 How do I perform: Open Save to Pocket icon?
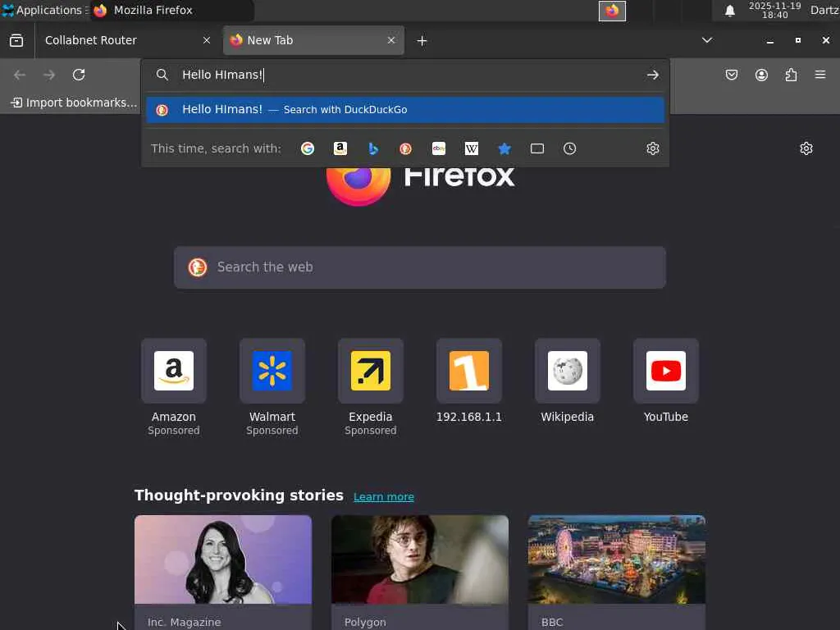pyautogui.click(x=731, y=75)
